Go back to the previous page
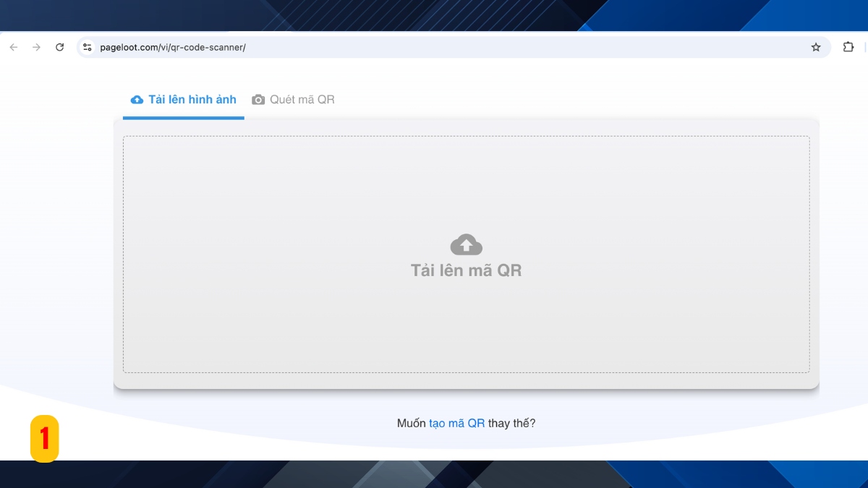Image resolution: width=868 pixels, height=488 pixels. (14, 48)
